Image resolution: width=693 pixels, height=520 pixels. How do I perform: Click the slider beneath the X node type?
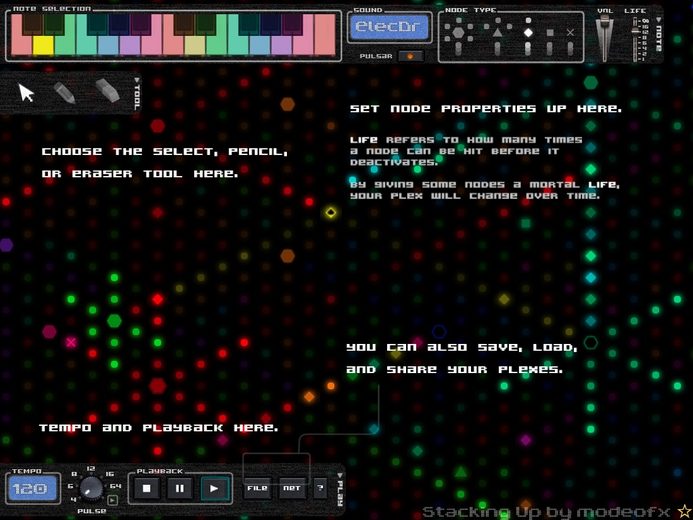[571, 49]
